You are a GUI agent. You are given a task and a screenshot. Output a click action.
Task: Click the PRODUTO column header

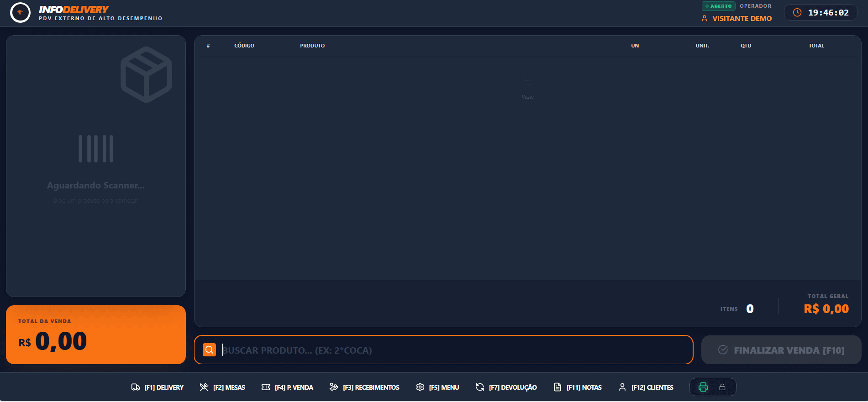click(x=312, y=46)
